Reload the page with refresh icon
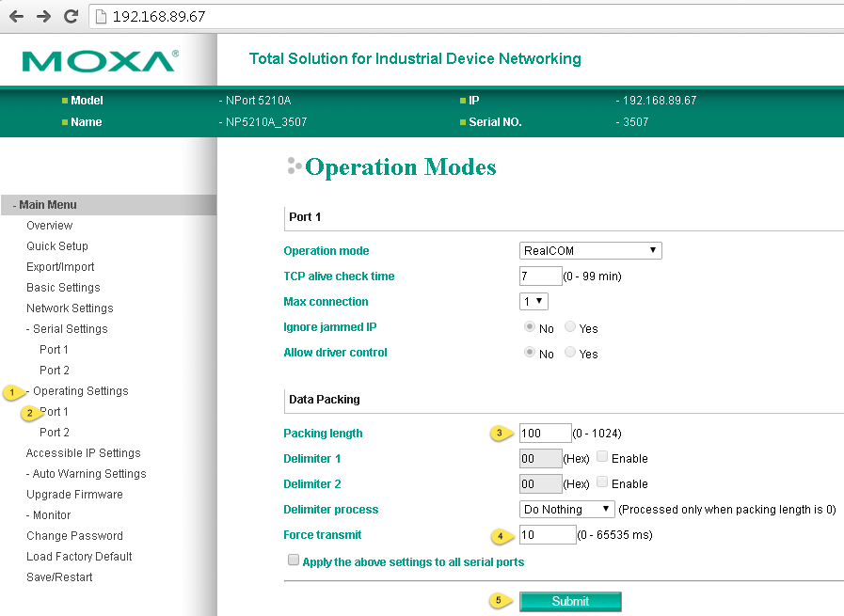The width and height of the screenshot is (844, 616). 72,16
